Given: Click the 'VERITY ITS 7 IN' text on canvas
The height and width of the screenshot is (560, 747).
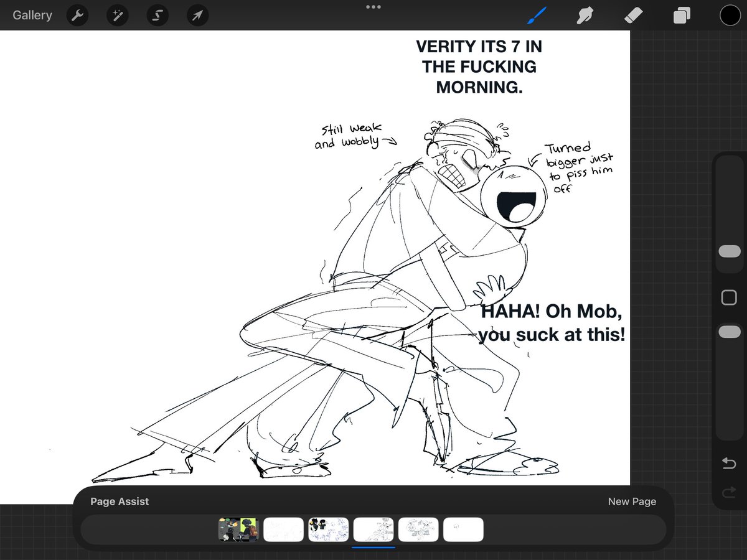Looking at the screenshot, I should tap(479, 47).
